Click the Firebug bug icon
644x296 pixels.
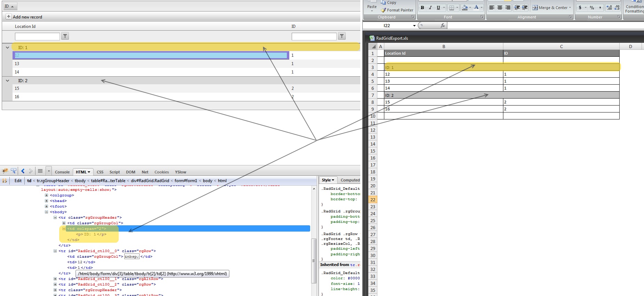coord(5,171)
